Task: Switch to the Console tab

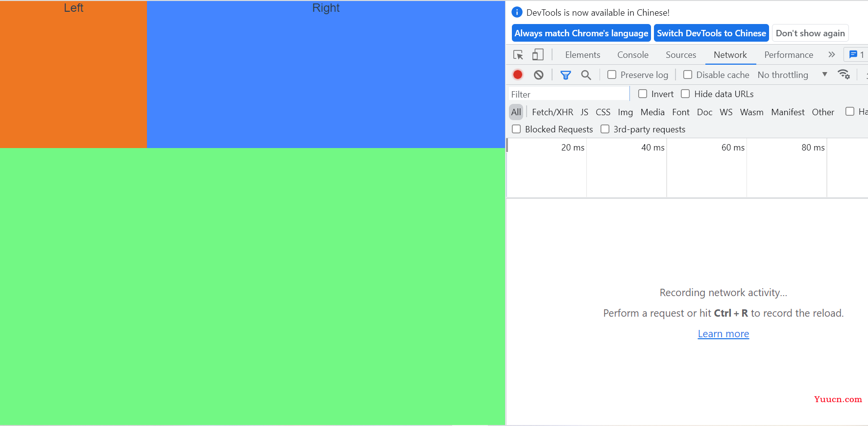Action: coord(633,55)
